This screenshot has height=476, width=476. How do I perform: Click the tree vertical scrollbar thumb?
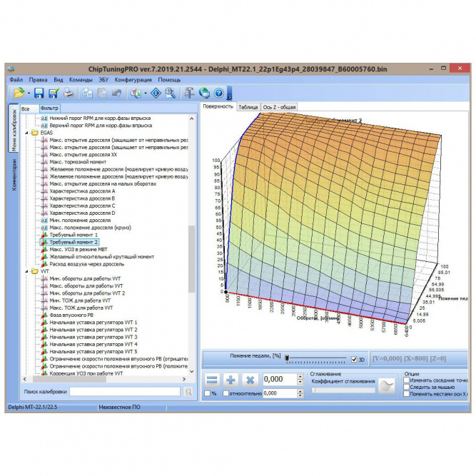191,259
